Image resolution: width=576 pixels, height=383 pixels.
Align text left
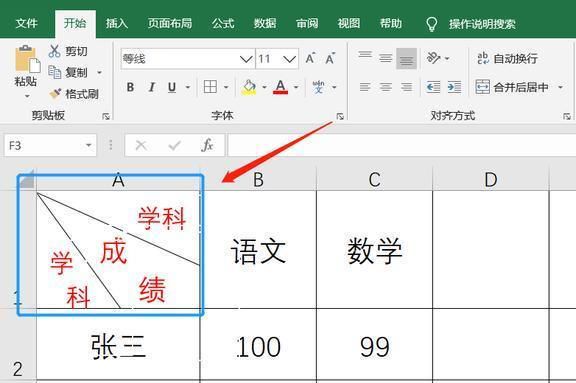click(365, 87)
